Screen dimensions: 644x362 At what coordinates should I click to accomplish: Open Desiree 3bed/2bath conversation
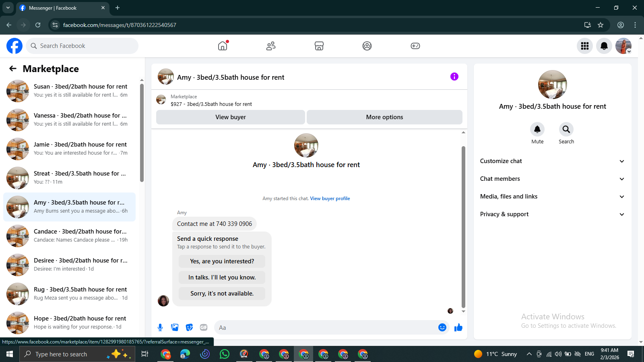click(x=70, y=265)
